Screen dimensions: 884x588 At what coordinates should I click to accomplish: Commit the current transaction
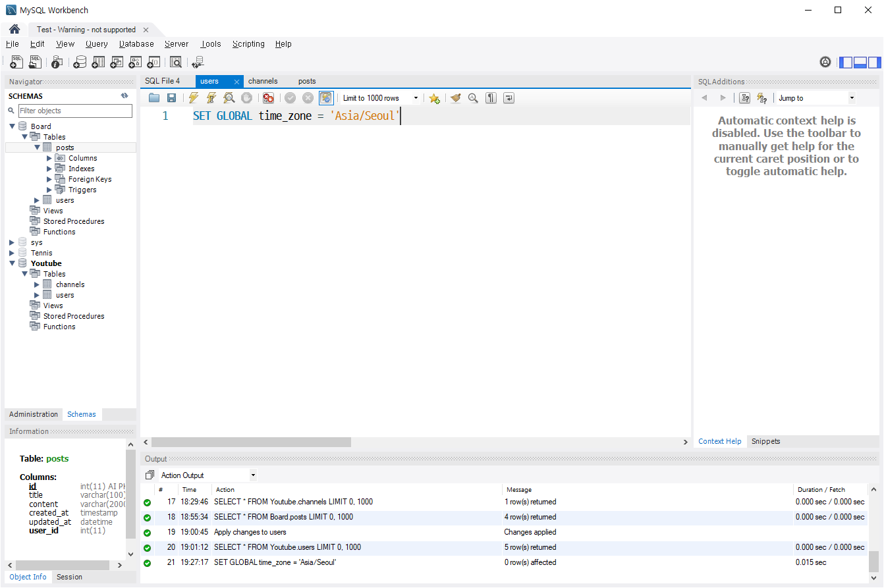pos(290,98)
